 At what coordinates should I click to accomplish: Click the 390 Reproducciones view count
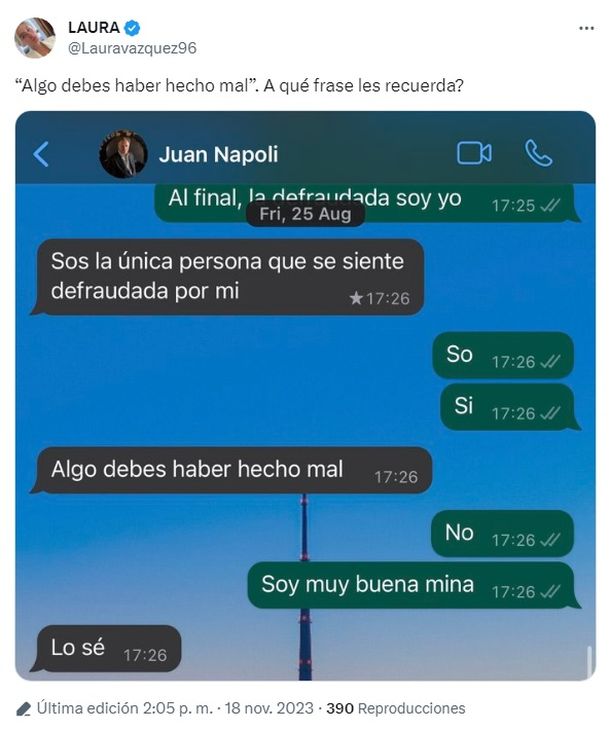[x=396, y=709]
